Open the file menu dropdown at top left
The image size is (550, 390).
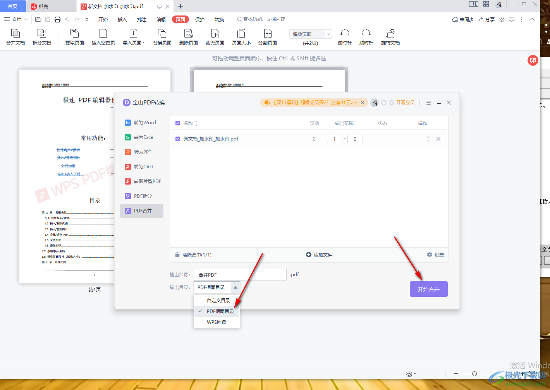16,19
